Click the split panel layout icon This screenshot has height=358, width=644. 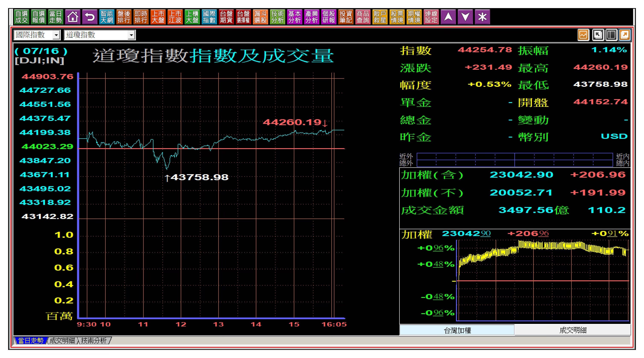[x=611, y=35]
